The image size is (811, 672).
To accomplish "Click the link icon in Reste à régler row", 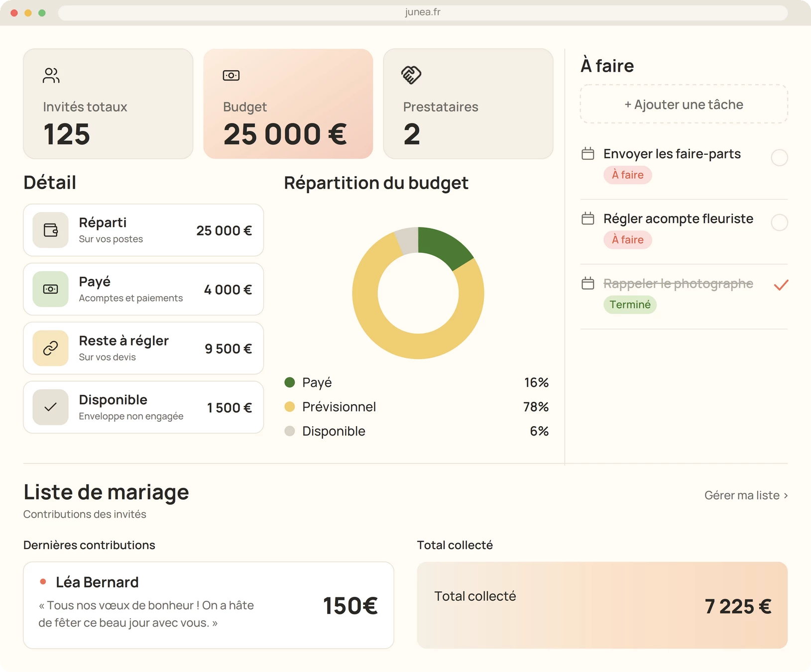I will (x=50, y=348).
